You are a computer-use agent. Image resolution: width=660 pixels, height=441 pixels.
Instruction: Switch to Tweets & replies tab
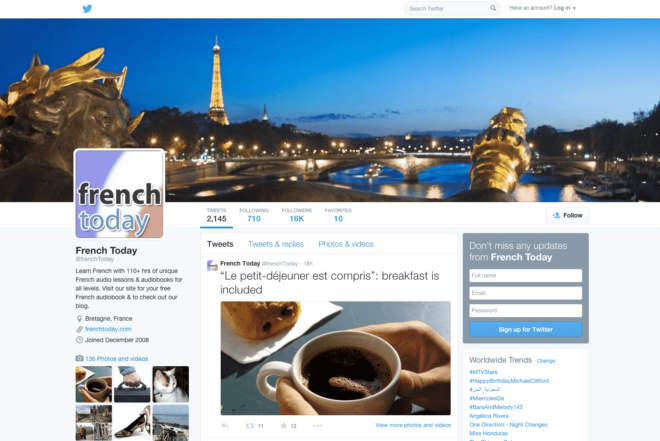[x=276, y=244]
